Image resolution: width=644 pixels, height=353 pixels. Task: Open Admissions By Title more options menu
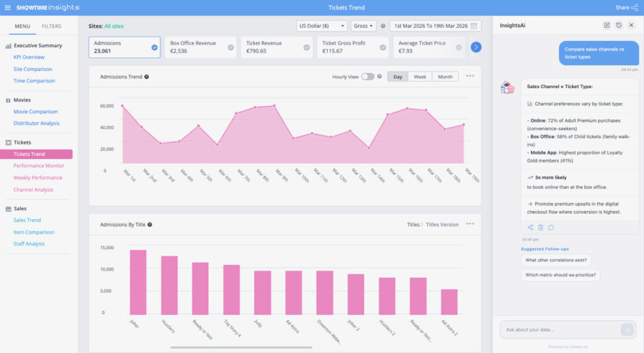[x=470, y=224]
